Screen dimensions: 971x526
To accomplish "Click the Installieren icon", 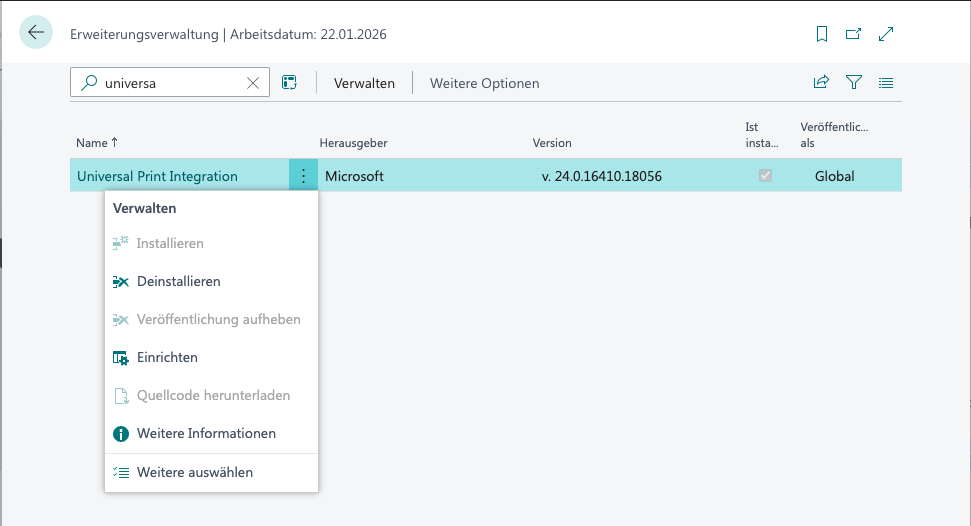I will tap(121, 243).
